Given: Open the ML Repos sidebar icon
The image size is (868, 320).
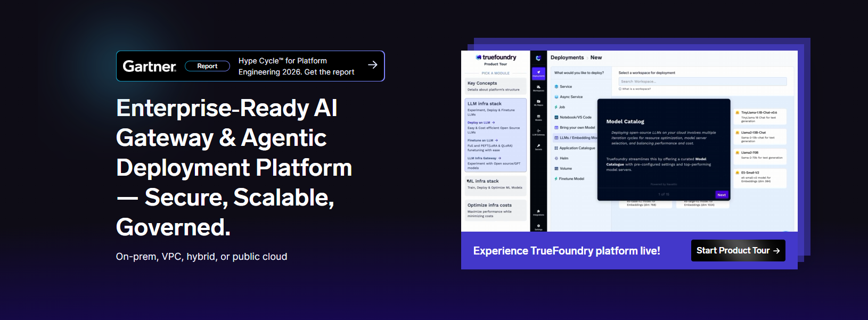Looking at the screenshot, I should (x=538, y=102).
